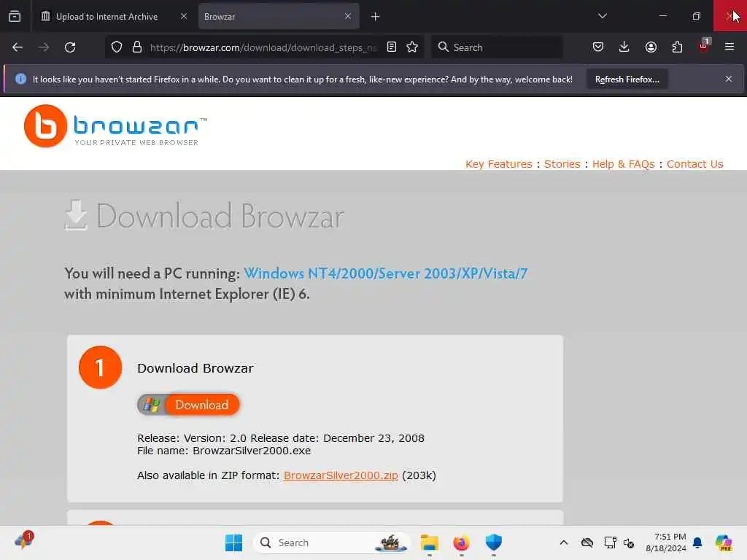Screen dimensions: 747x560
Task: Go back to the previous page
Action: click(x=18, y=47)
